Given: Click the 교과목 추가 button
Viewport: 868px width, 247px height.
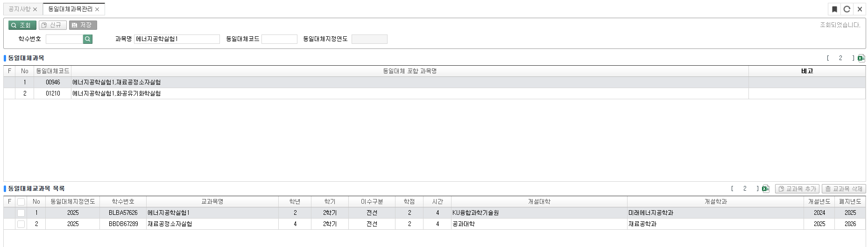Looking at the screenshot, I should point(797,189).
